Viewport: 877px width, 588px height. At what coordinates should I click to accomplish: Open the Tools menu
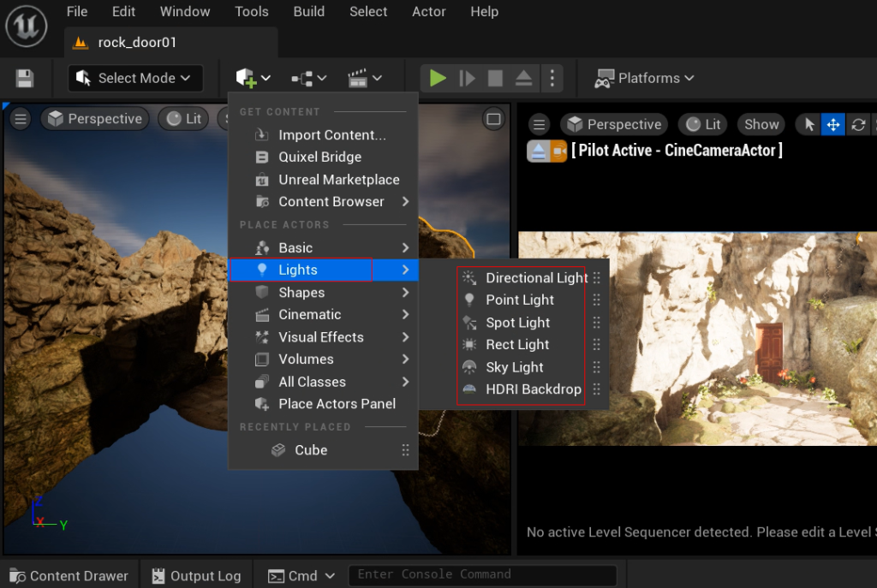(x=252, y=12)
